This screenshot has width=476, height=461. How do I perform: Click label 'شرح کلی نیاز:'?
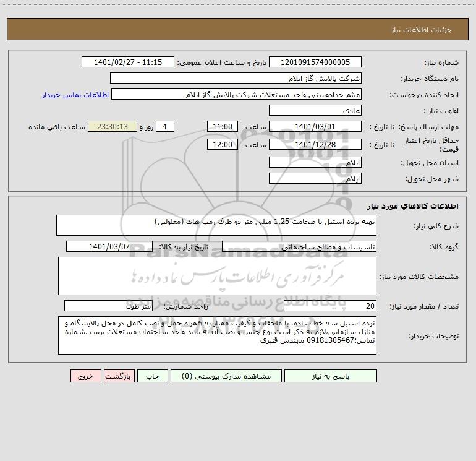(x=436, y=226)
